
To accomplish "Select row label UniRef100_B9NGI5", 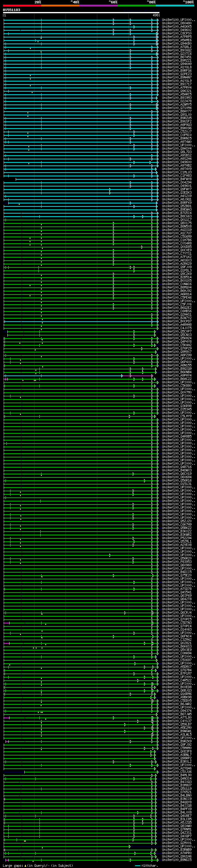I will click(177, 860).
